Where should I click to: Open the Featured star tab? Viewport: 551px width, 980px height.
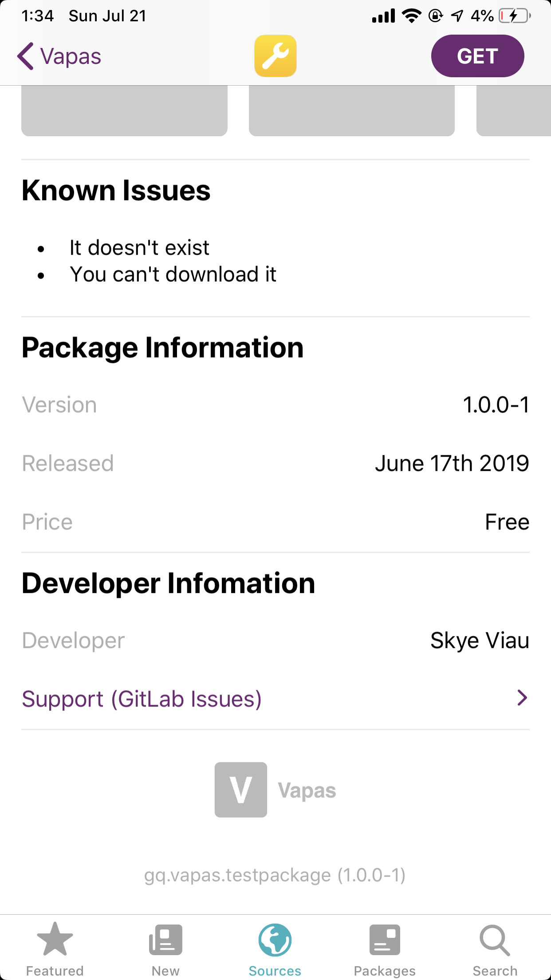tap(55, 939)
